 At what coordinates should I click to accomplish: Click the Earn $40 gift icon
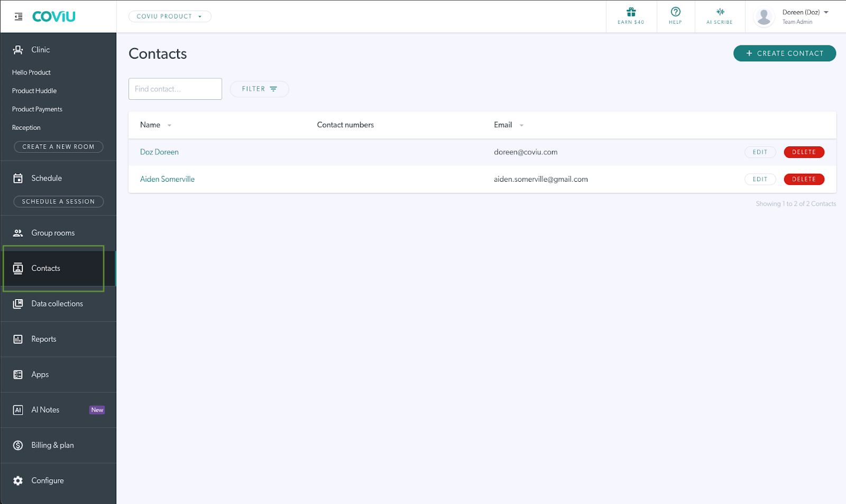click(x=631, y=12)
